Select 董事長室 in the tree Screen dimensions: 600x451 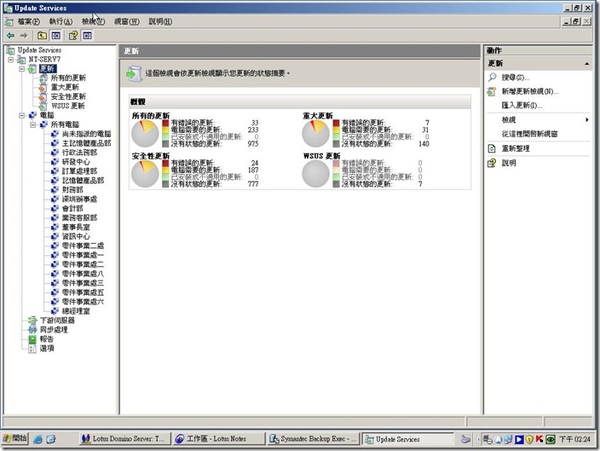click(76, 227)
